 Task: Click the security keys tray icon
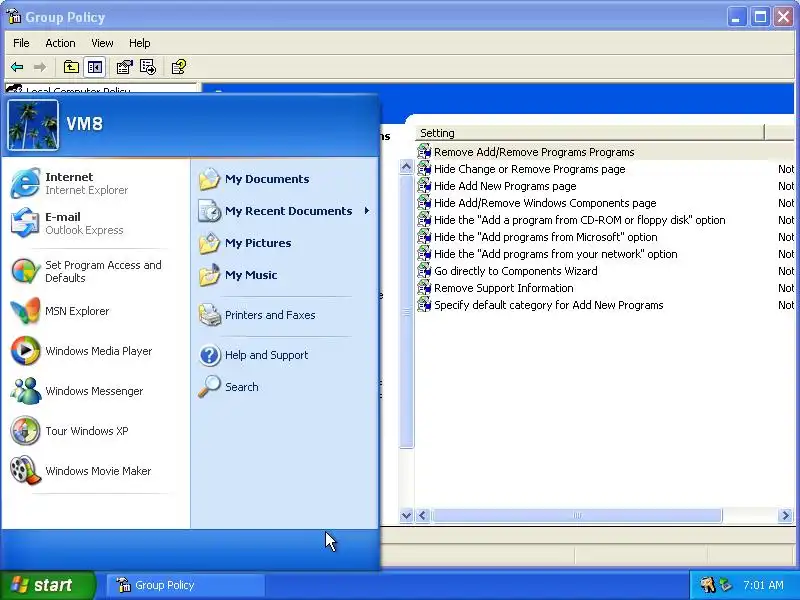(x=707, y=585)
